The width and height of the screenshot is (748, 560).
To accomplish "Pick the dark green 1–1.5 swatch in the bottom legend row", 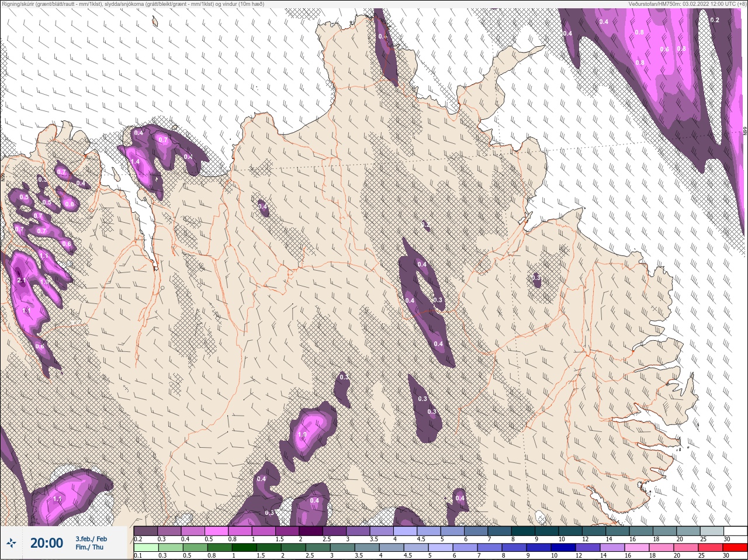I will [245, 548].
